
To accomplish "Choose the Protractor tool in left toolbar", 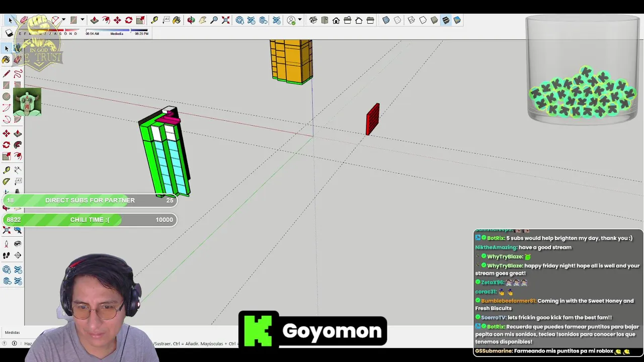I will [6, 181].
